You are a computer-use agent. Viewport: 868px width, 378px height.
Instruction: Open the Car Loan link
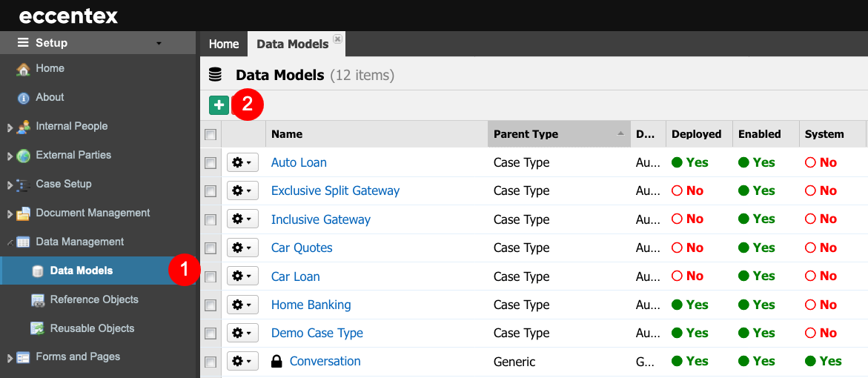(x=296, y=276)
